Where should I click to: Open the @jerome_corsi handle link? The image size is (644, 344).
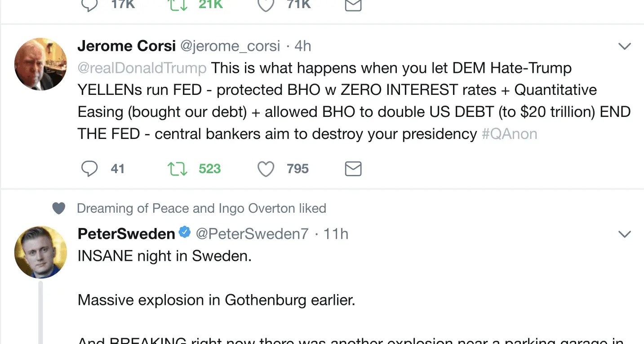pyautogui.click(x=230, y=46)
